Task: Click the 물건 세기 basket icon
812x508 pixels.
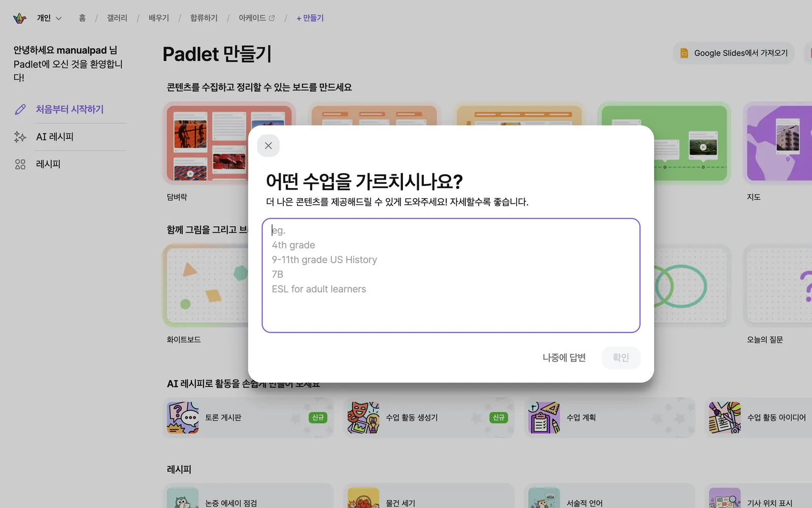Action: pos(363,498)
